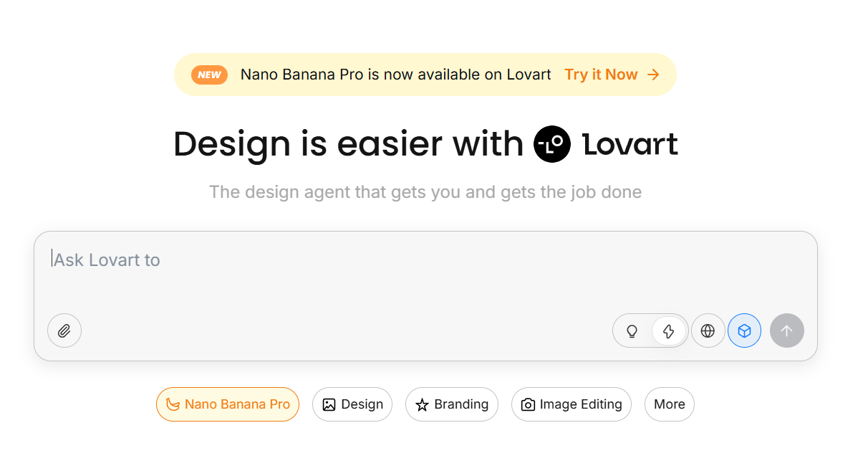Click the image icon in the Design chip
868x471 pixels.
(328, 404)
